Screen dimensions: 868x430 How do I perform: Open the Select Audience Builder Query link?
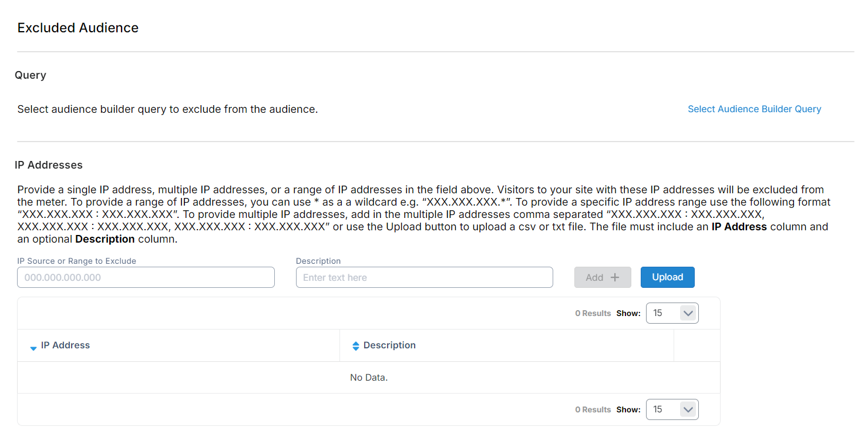pyautogui.click(x=754, y=109)
